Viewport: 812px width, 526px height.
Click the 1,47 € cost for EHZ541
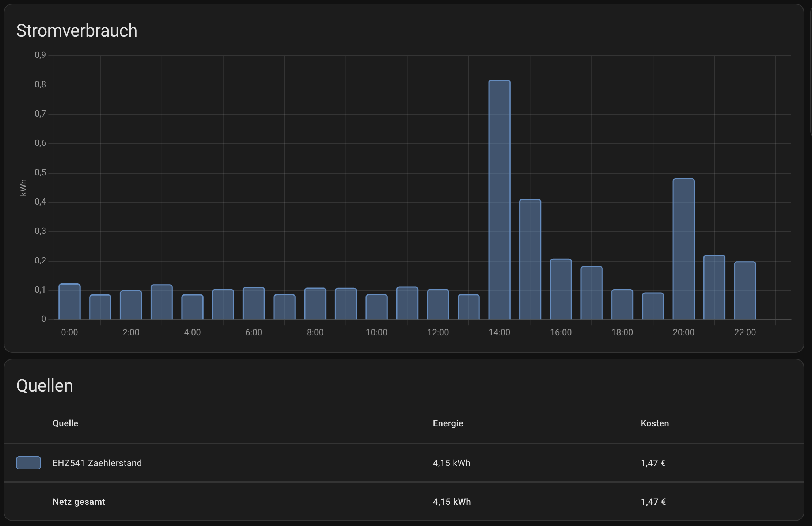coord(653,463)
